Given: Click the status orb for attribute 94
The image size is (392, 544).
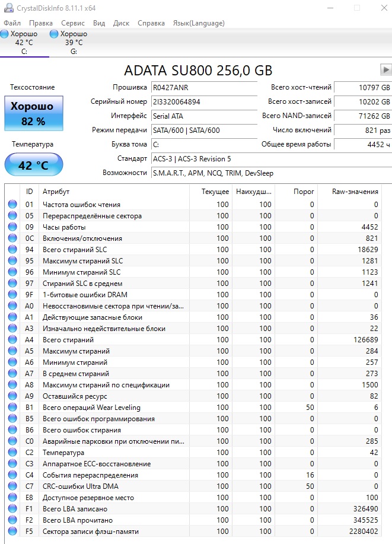Looking at the screenshot, I should pyautogui.click(x=12, y=249).
